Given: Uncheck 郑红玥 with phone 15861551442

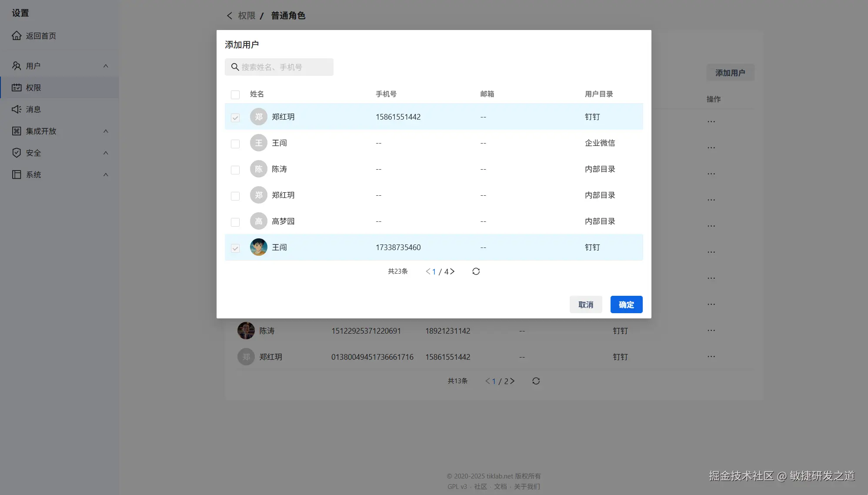Looking at the screenshot, I should point(235,117).
